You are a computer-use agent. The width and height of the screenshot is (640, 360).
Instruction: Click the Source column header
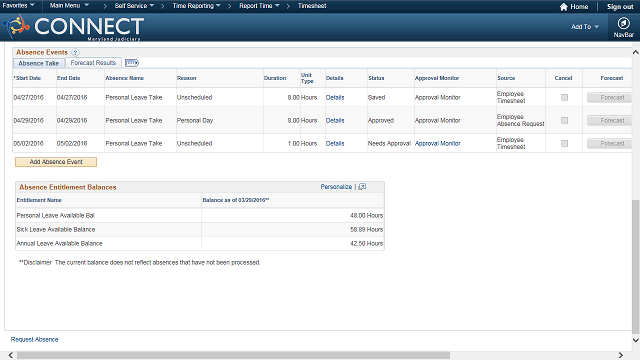click(x=506, y=78)
